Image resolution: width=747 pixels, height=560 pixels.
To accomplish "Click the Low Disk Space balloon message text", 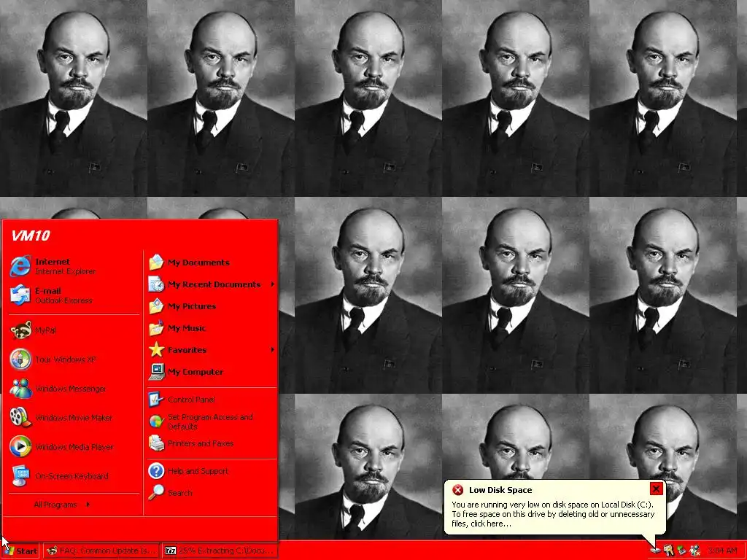I will [x=553, y=514].
